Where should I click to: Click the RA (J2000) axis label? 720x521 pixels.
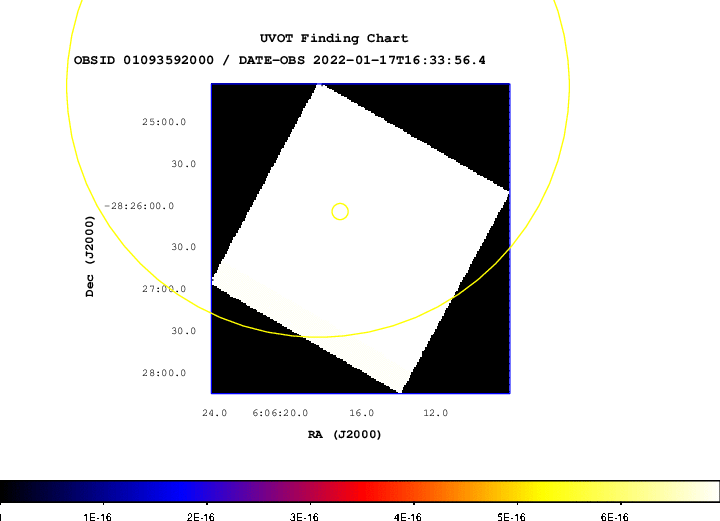point(344,434)
